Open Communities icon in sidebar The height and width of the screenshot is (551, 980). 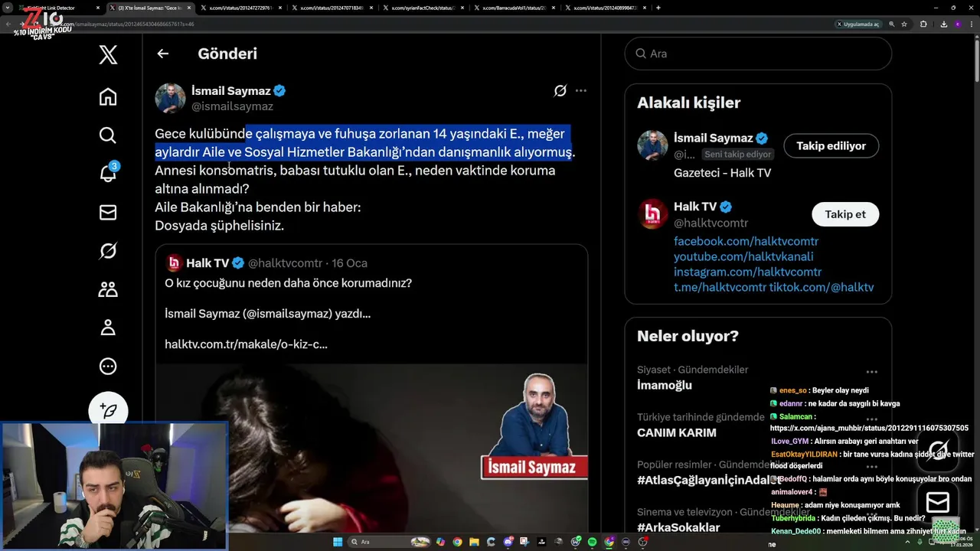click(108, 289)
